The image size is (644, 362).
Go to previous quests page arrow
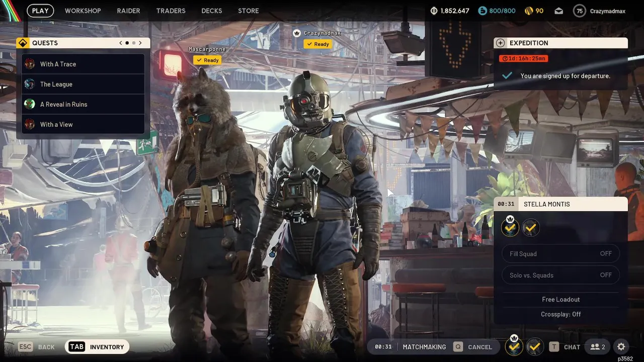click(121, 43)
